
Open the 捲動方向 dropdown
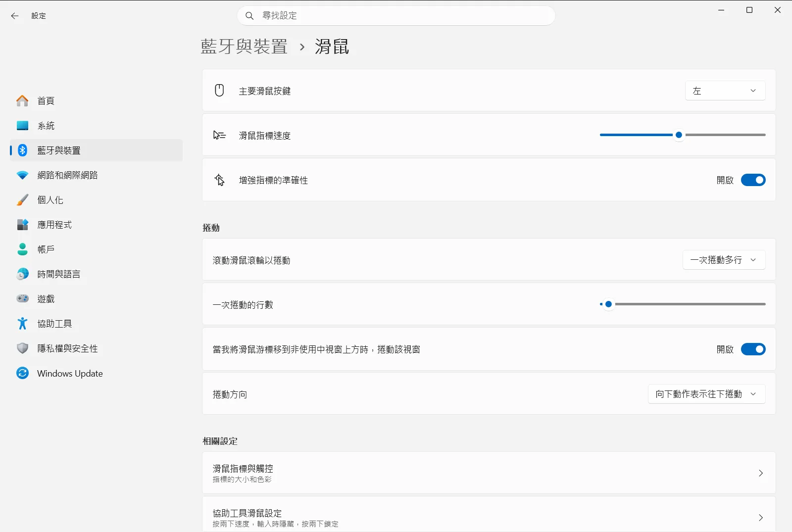pos(707,394)
